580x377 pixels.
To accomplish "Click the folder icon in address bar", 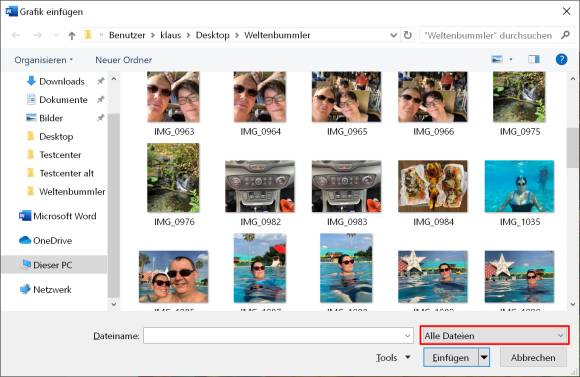I will tap(88, 35).
